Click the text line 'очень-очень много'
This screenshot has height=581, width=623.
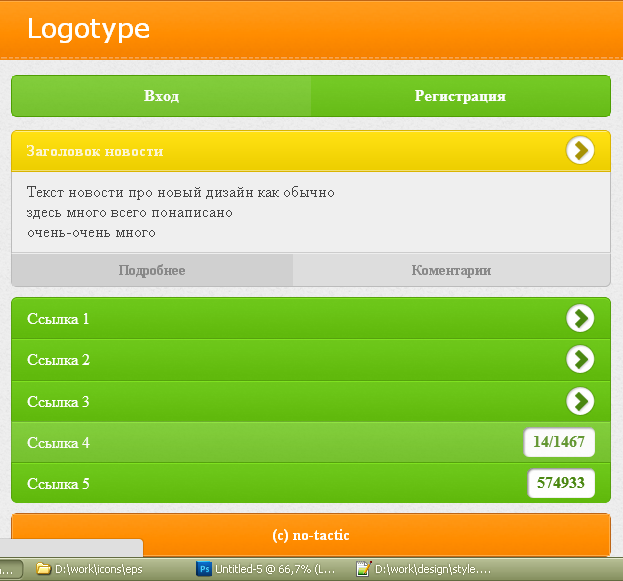click(x=91, y=232)
